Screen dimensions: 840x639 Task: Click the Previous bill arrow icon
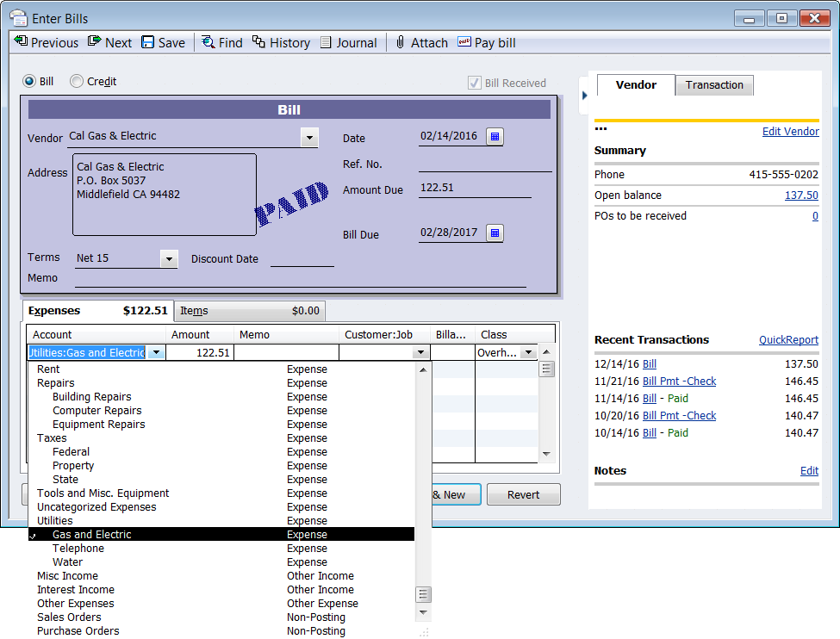[x=22, y=42]
